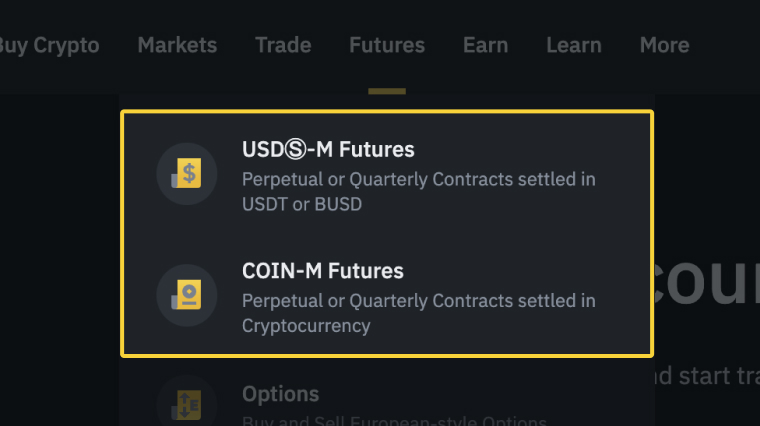
Task: Click the European-style Options description
Action: 380,420
